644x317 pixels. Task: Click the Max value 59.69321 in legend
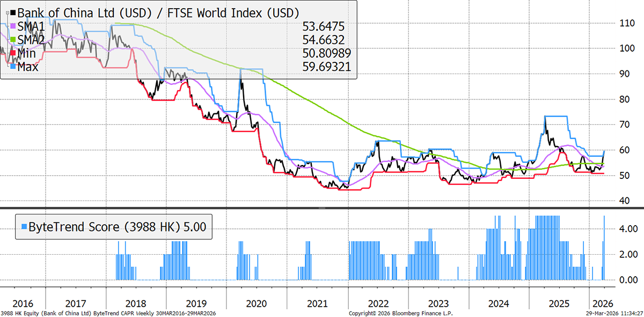323,67
